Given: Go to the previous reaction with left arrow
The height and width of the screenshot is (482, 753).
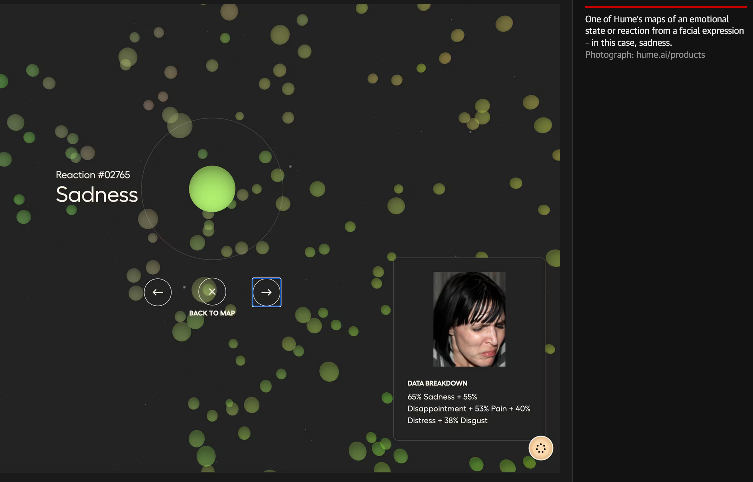Looking at the screenshot, I should (158, 292).
